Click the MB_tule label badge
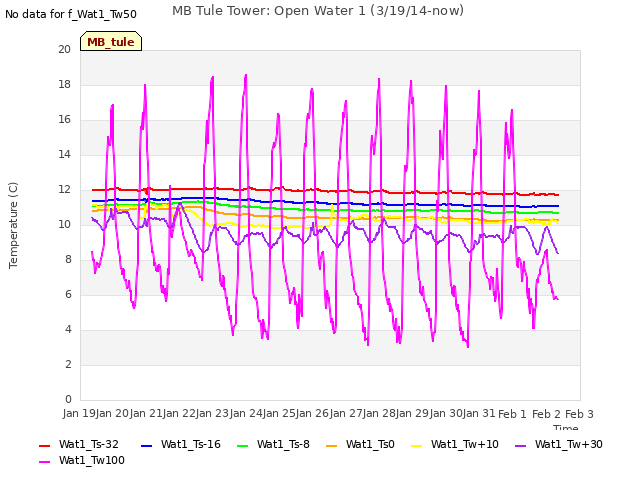Screen dimensions: 640x480 [111, 41]
